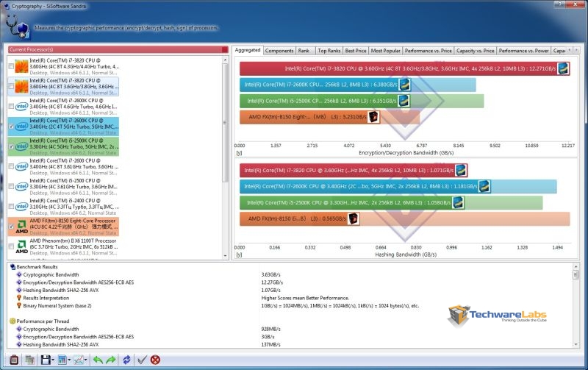Check the i7-3820 3.6GHz/3.8GHz checkbox
588x370 pixels.
click(x=11, y=86)
